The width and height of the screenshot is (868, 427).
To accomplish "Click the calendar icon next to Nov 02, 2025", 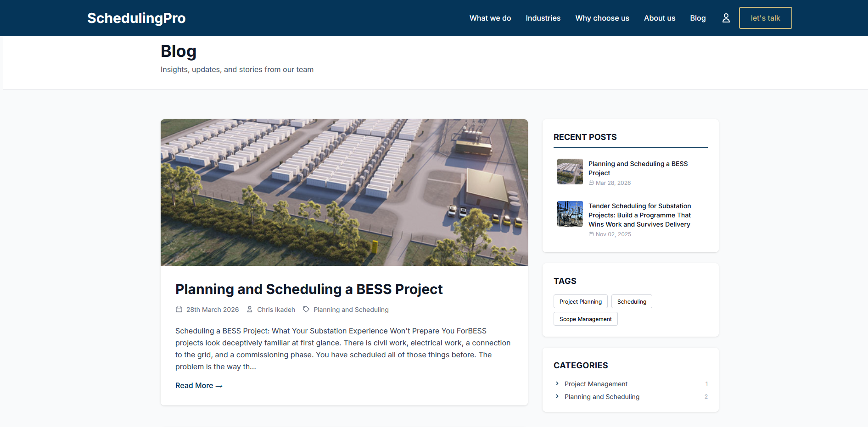I will (x=591, y=234).
